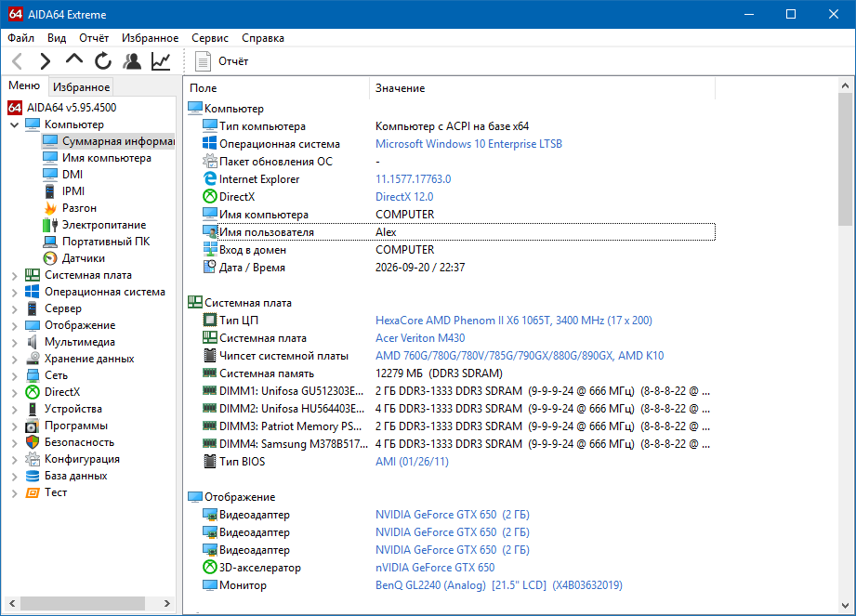Click the Хранение данных disk icon
Image resolution: width=856 pixels, height=616 pixels.
click(33, 359)
